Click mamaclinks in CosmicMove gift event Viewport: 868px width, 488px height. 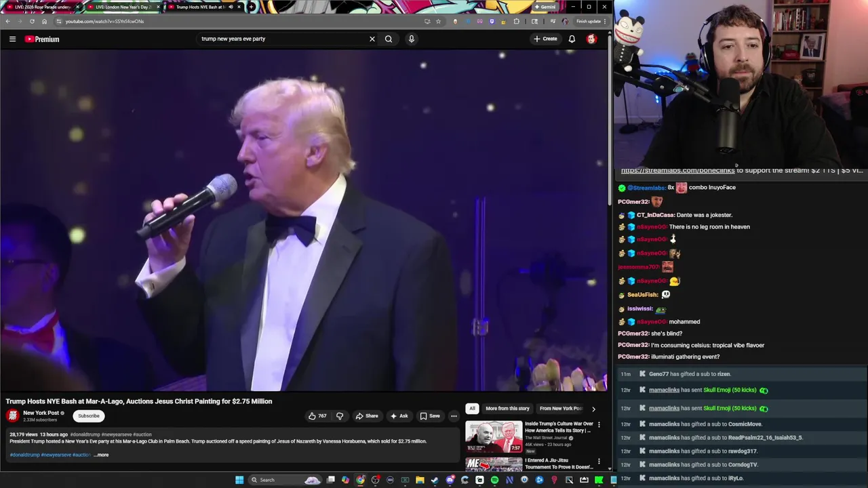664,424
